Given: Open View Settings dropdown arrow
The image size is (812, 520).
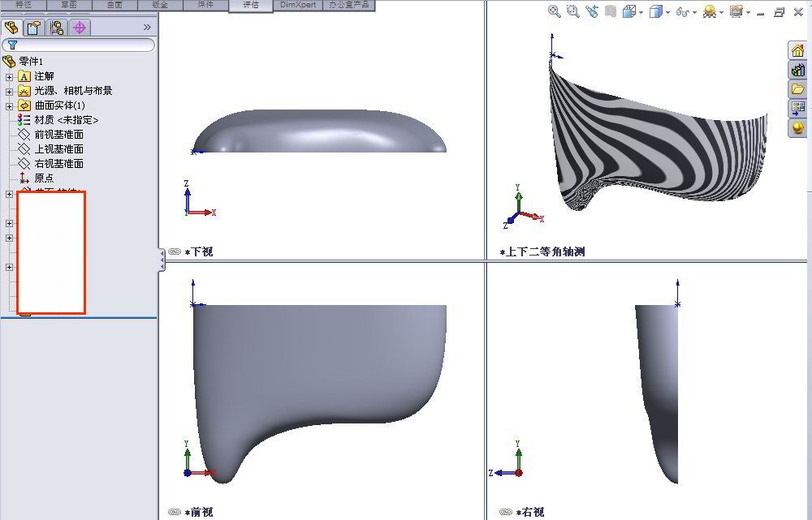Looking at the screenshot, I should pyautogui.click(x=749, y=12).
